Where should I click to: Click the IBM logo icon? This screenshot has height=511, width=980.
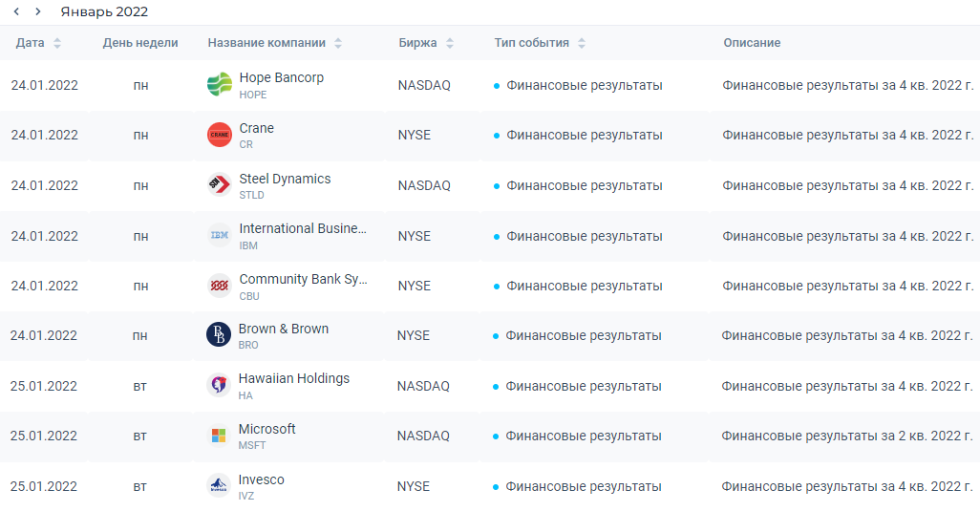point(220,236)
